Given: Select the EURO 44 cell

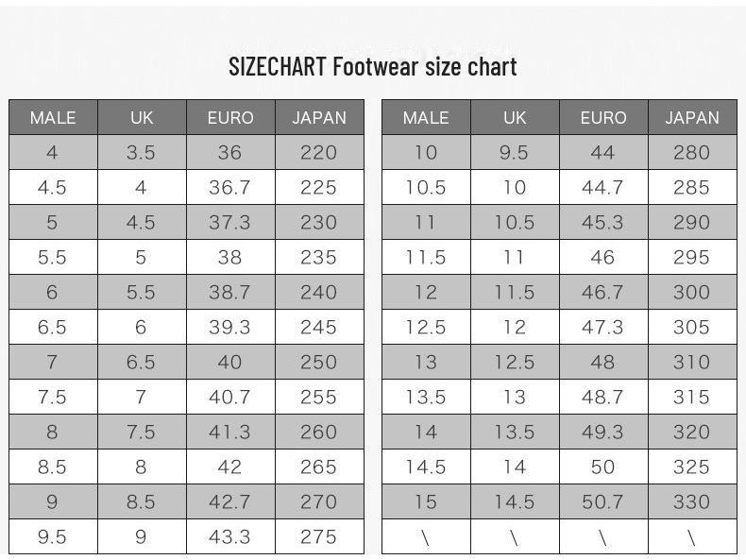Looking at the screenshot, I should 602,153.
